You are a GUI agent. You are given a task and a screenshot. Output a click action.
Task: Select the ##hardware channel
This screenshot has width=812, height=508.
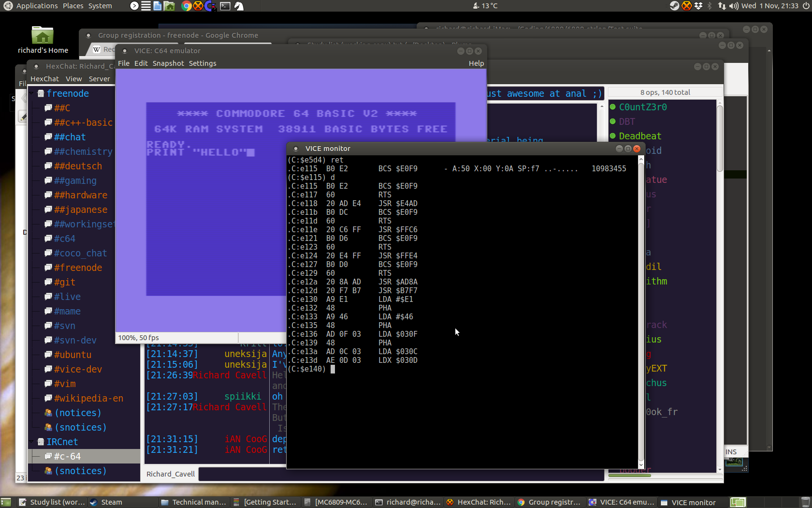(x=81, y=195)
